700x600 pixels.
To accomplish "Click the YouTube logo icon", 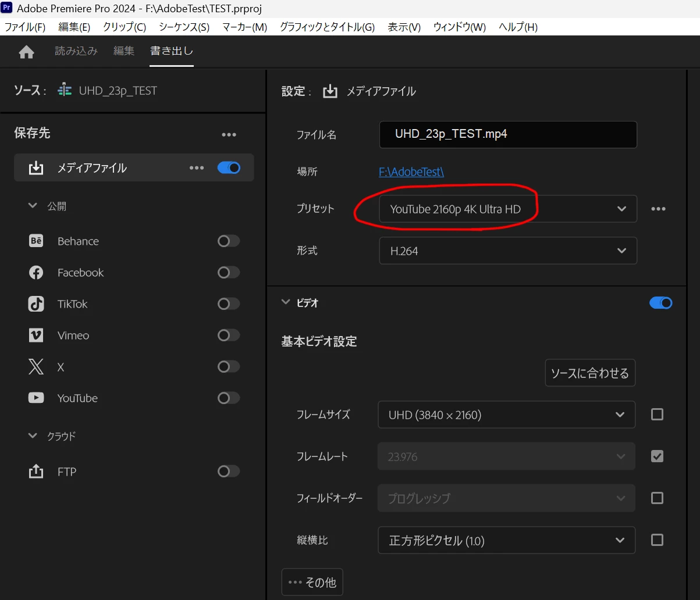I will point(36,398).
